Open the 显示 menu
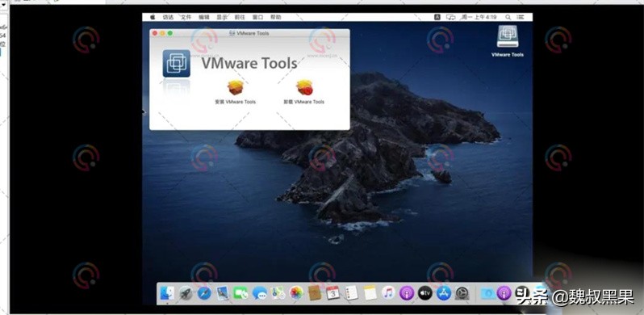Viewport: 644px width, 315px height. pyautogui.click(x=222, y=17)
